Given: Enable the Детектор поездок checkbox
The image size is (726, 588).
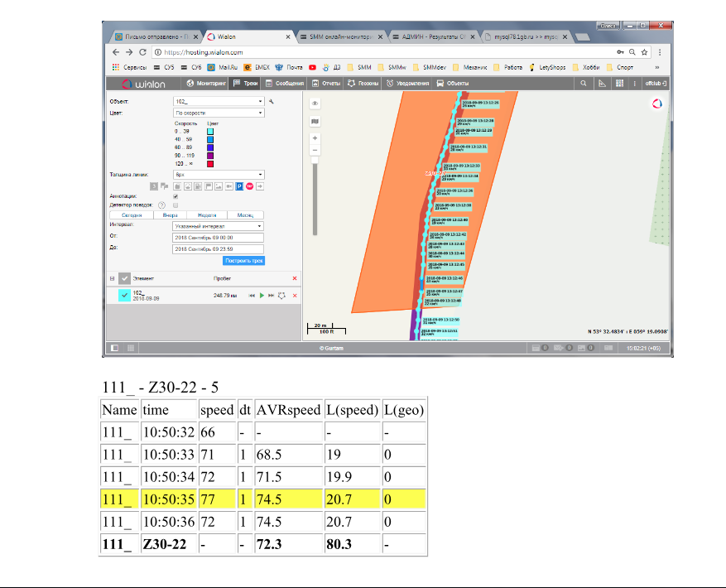Looking at the screenshot, I should click(175, 205).
